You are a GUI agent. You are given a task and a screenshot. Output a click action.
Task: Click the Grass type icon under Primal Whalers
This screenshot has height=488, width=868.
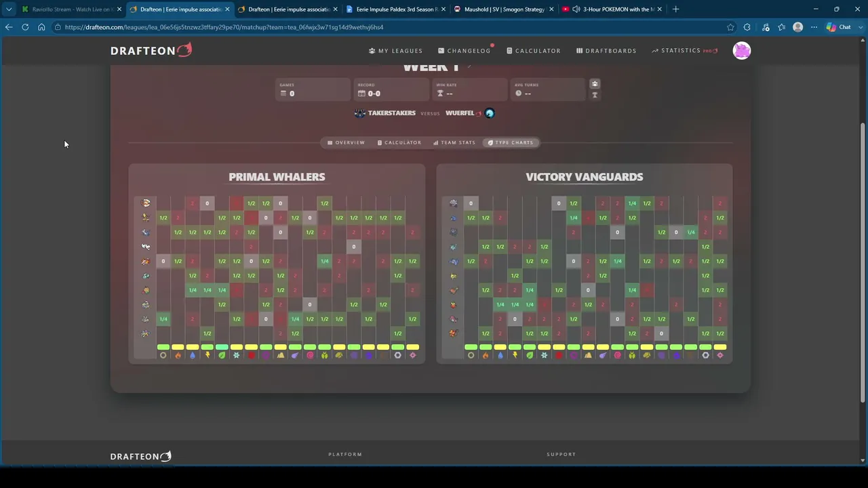tap(222, 355)
